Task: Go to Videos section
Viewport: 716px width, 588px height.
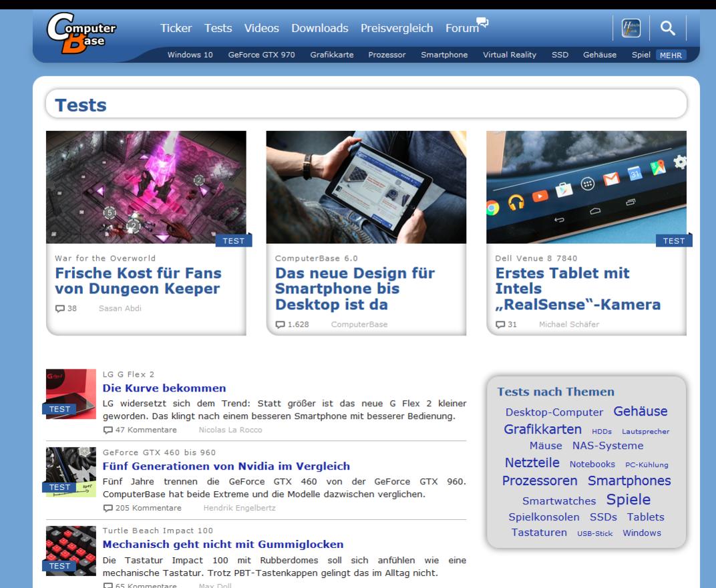Action: (x=261, y=28)
